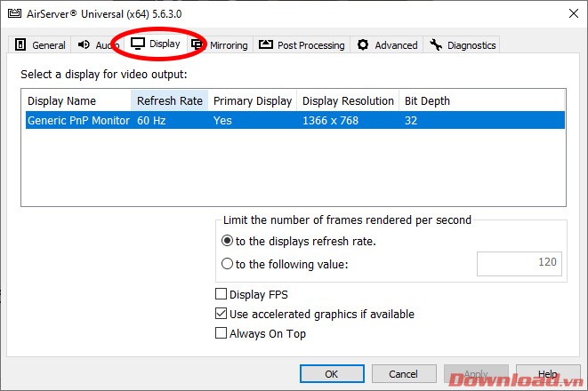Click the OK button

332,374
